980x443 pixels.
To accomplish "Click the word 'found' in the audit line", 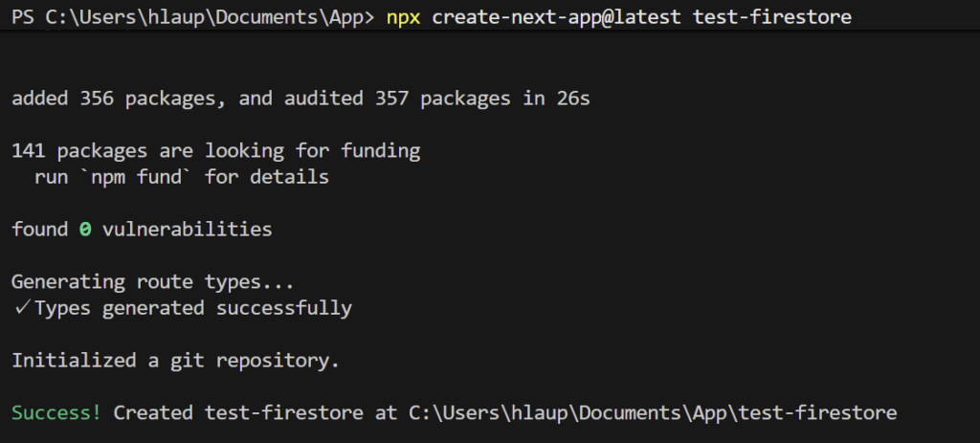I will coord(39,230).
